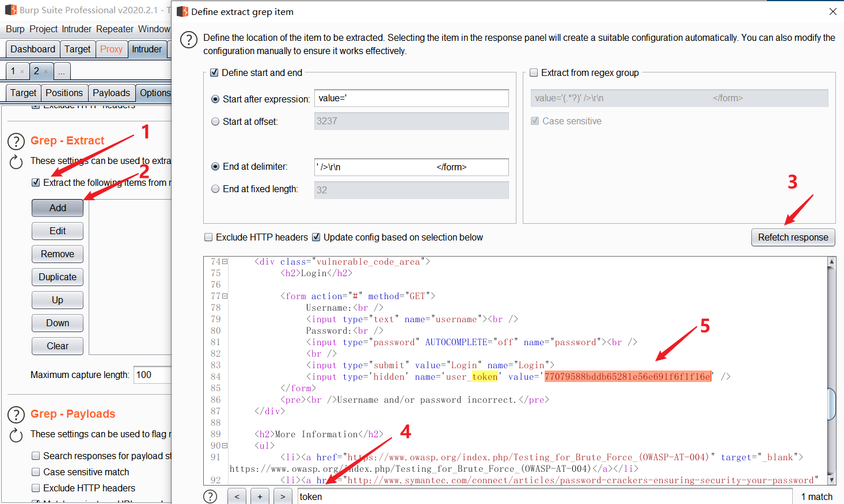This screenshot has height=504, width=844.
Task: Click the Down button
Action: (58, 323)
